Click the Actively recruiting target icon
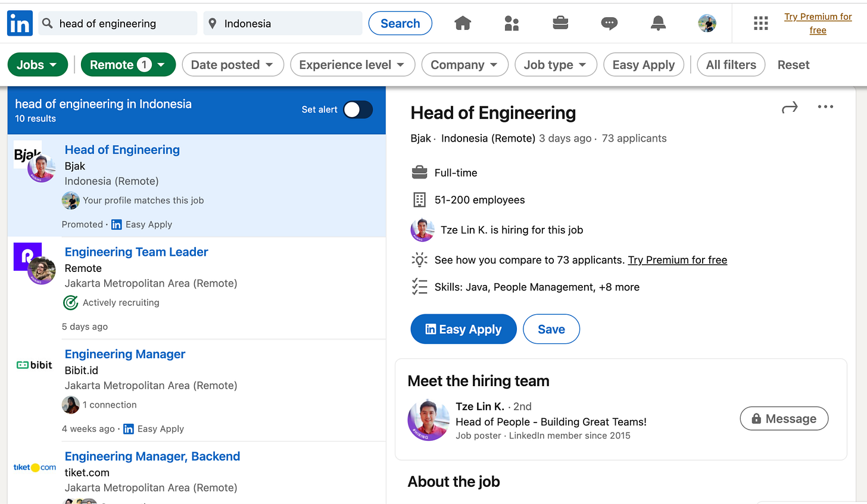The height and width of the screenshot is (504, 867). coord(70,302)
